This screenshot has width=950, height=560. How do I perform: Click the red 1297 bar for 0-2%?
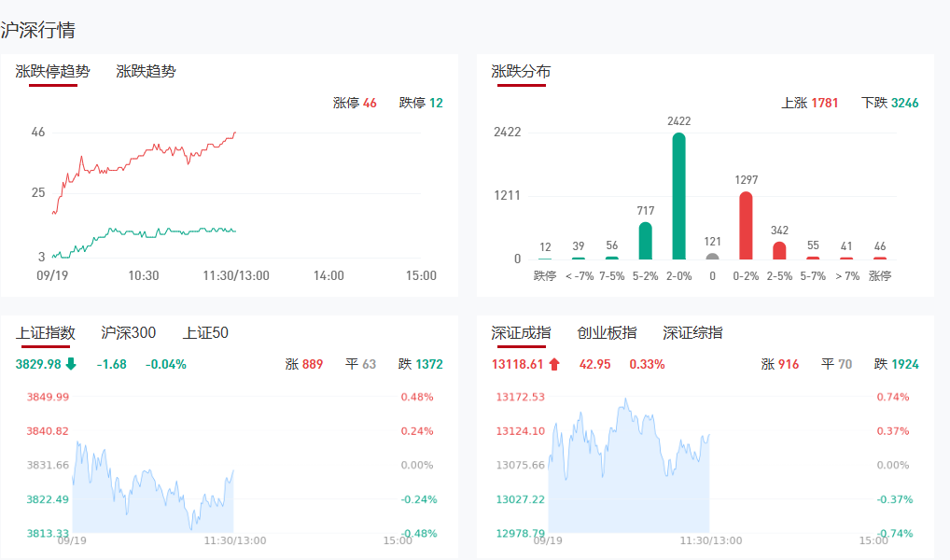(746, 226)
